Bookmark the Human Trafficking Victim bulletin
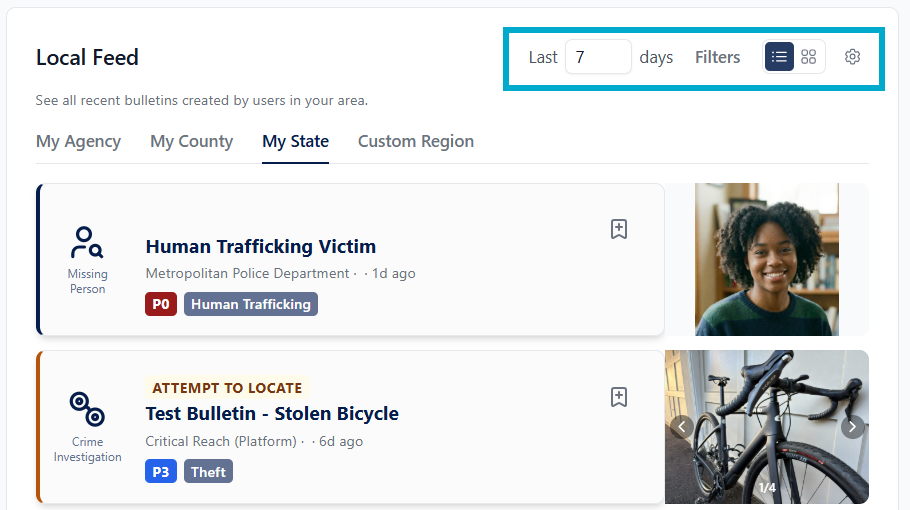 pyautogui.click(x=619, y=229)
